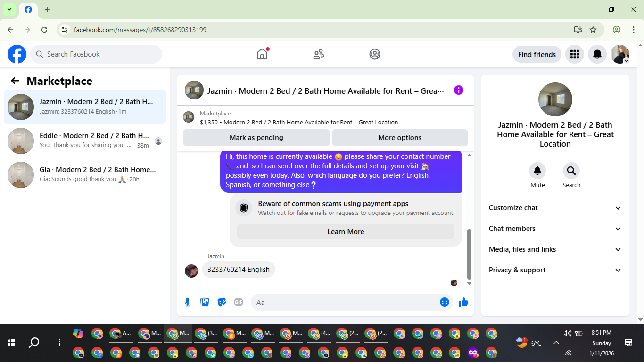Screen dimensions: 644x362
Task: Reload the page in Chrome
Action: click(44, 30)
